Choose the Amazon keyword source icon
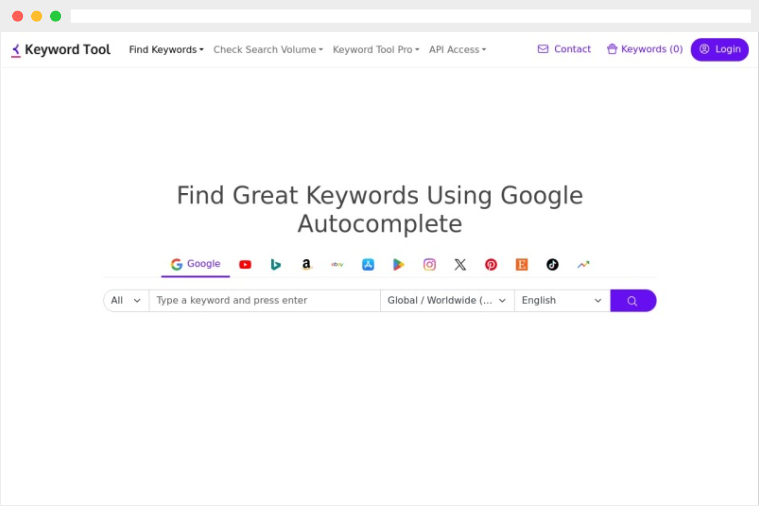Viewport: 759px width, 506px height. [306, 264]
